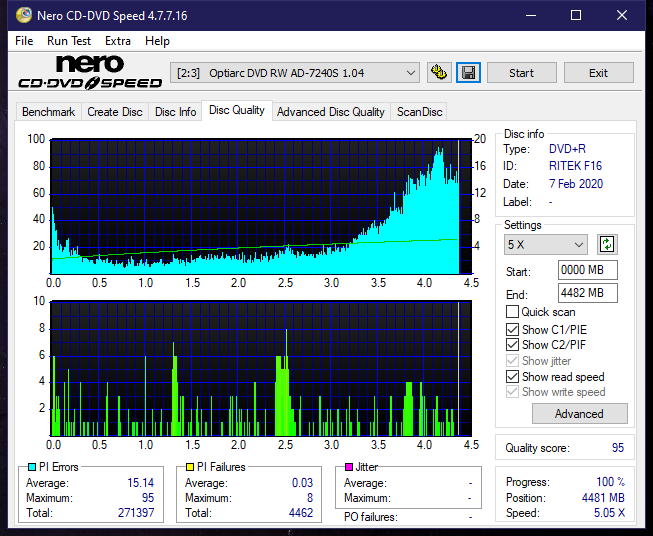This screenshot has width=653, height=536.
Task: Open the File menu
Action: pyautogui.click(x=24, y=41)
